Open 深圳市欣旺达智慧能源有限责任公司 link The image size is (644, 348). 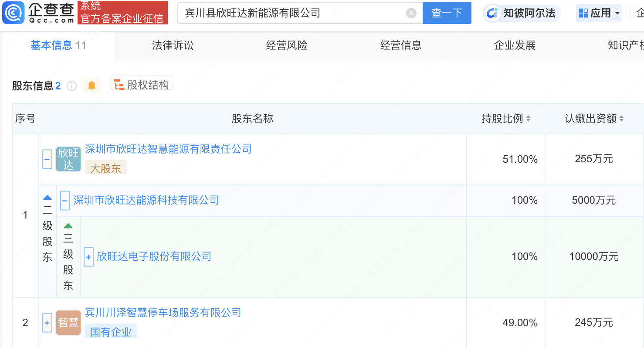[168, 149]
